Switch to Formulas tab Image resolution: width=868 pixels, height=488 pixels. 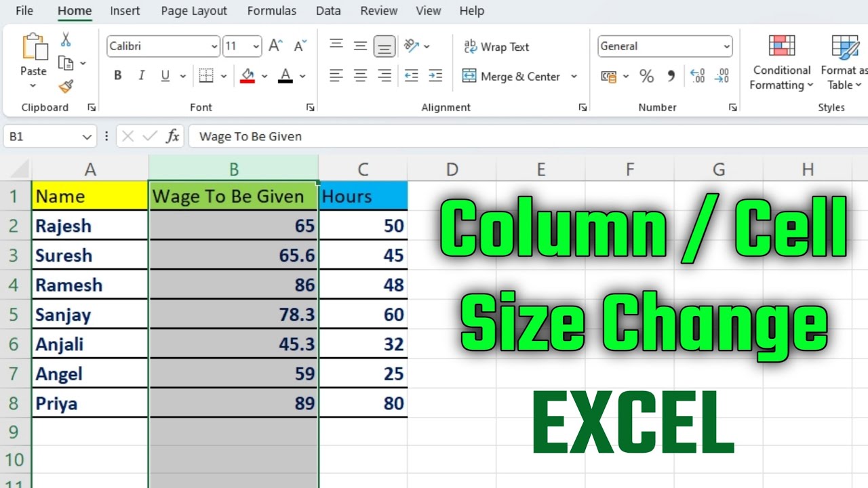coord(271,11)
